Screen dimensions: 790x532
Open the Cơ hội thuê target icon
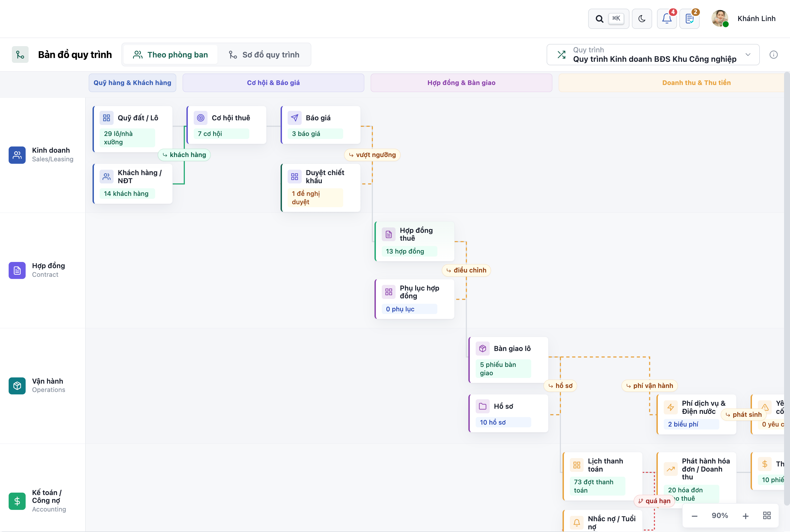pos(200,118)
